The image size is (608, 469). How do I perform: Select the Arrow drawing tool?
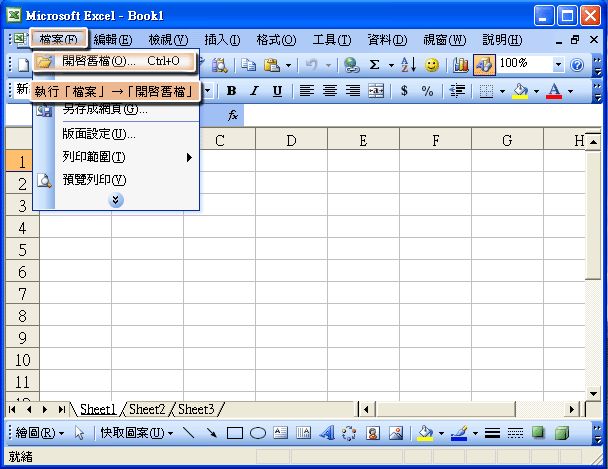(x=212, y=433)
